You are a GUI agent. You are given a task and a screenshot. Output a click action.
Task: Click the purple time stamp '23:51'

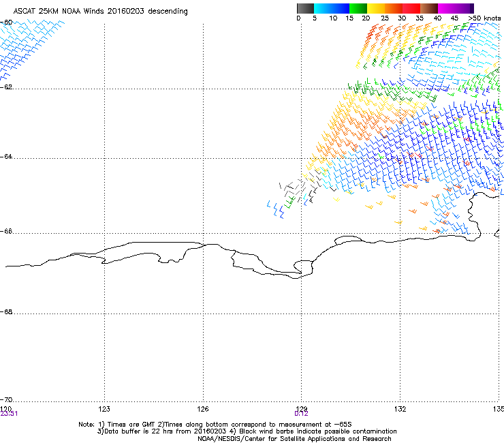pos(9,414)
